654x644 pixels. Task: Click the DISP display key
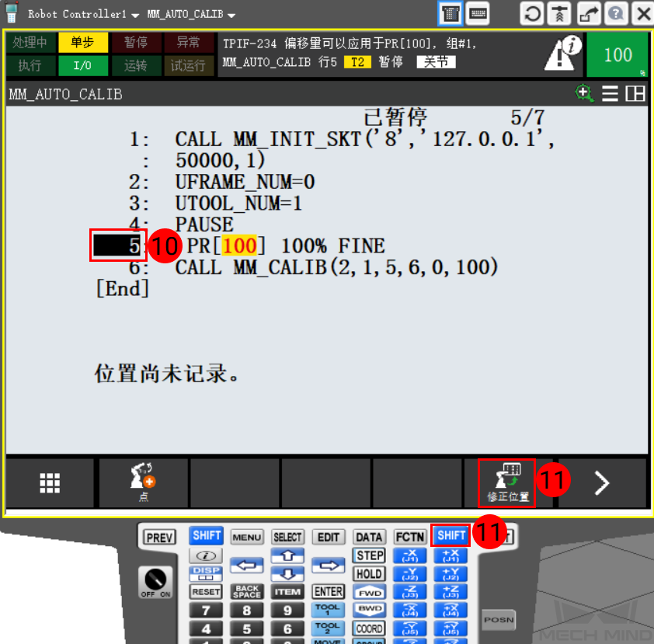(x=206, y=573)
